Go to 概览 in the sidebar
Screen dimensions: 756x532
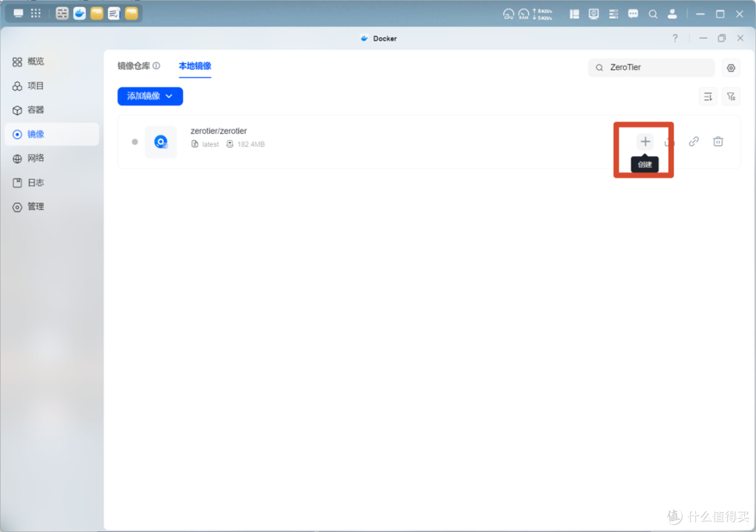click(x=52, y=62)
